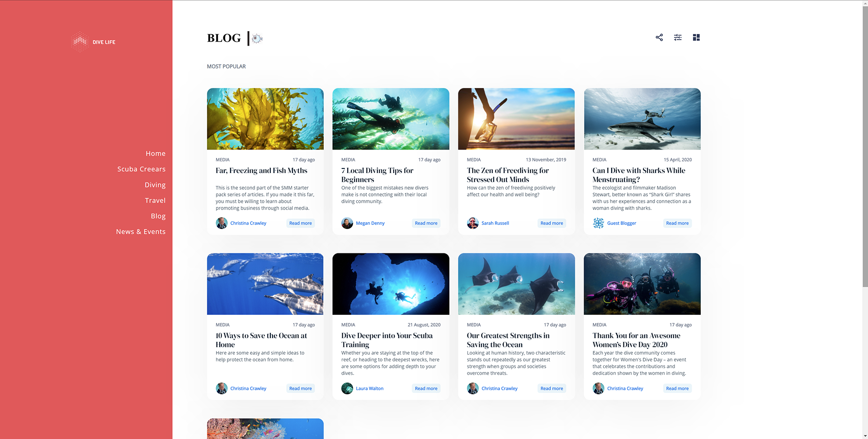The height and width of the screenshot is (439, 868).
Task: Open the share icon
Action: 659,37
